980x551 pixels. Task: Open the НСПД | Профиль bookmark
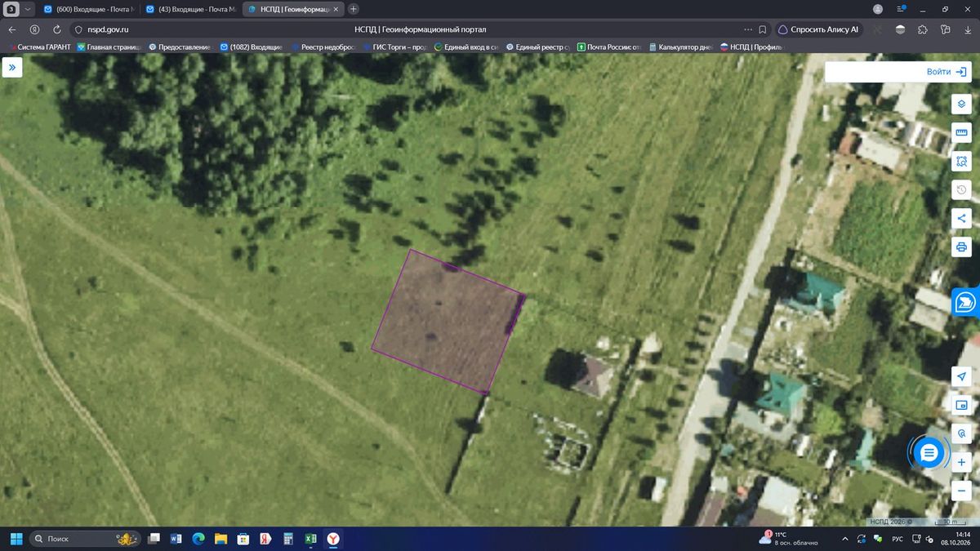tap(751, 47)
